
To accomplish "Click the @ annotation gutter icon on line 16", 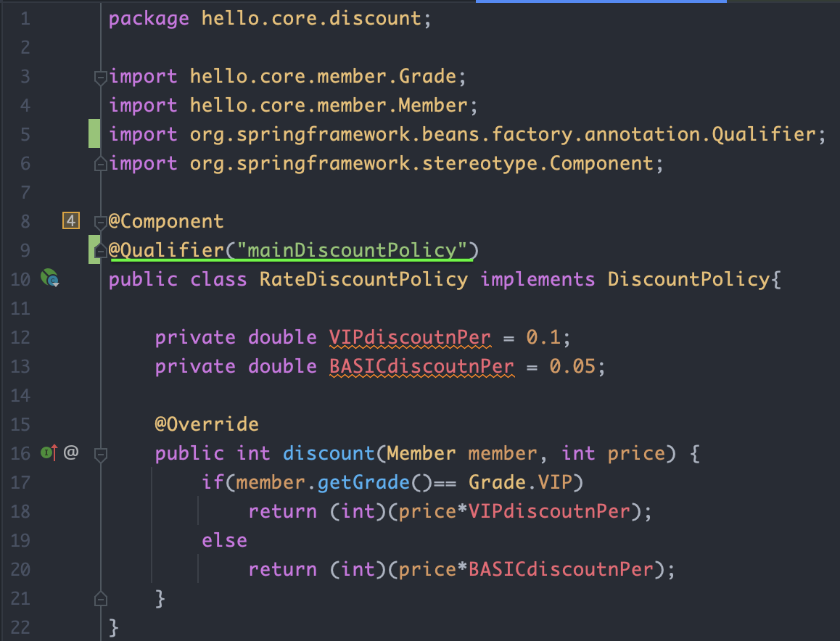I will (x=71, y=452).
